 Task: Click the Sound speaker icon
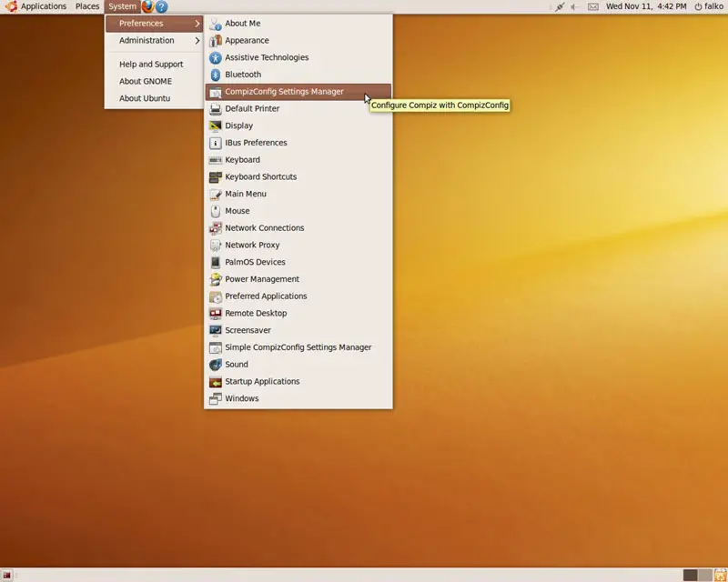click(x=215, y=365)
